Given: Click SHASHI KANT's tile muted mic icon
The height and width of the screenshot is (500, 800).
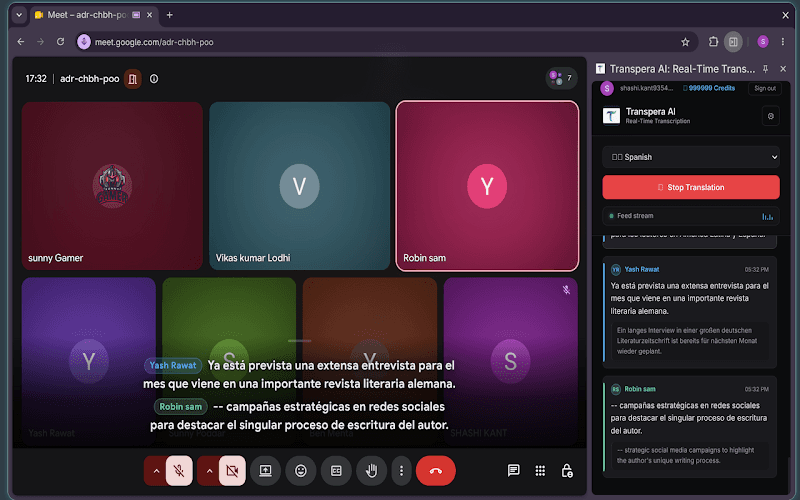Looking at the screenshot, I should (566, 290).
